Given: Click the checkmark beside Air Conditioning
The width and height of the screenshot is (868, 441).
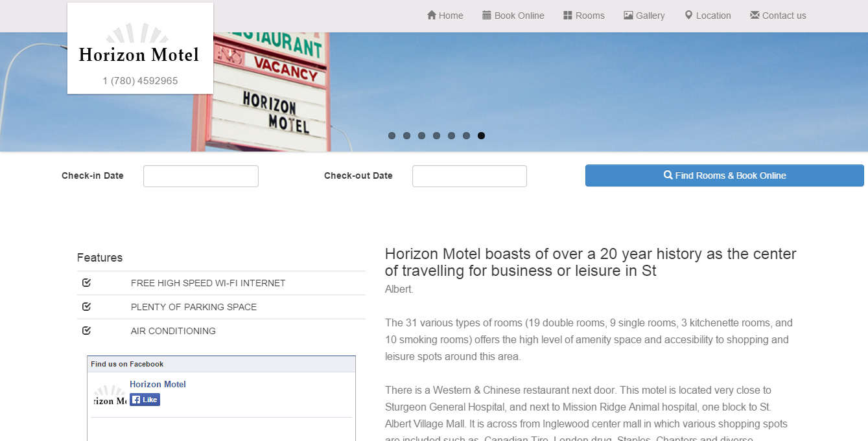Looking at the screenshot, I should point(86,330).
